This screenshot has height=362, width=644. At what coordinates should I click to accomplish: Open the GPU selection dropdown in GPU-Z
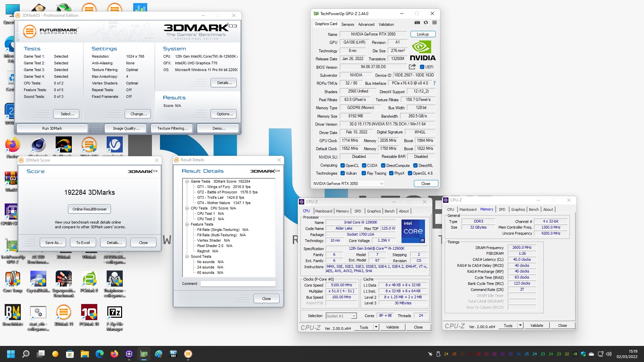(348, 184)
